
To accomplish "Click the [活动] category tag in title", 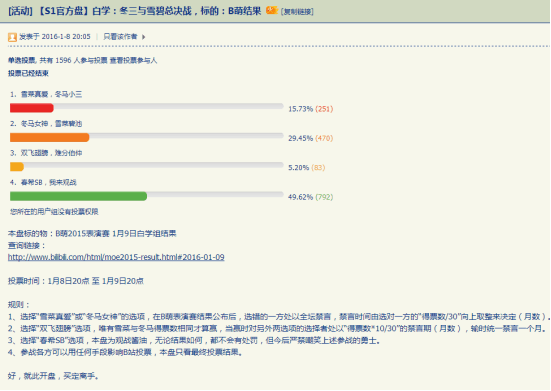I will pos(20,11).
